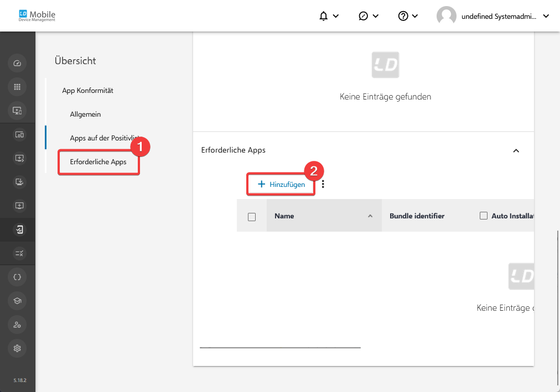Select App Konformität in the overview menu
This screenshot has width=560, height=392.
click(x=87, y=91)
